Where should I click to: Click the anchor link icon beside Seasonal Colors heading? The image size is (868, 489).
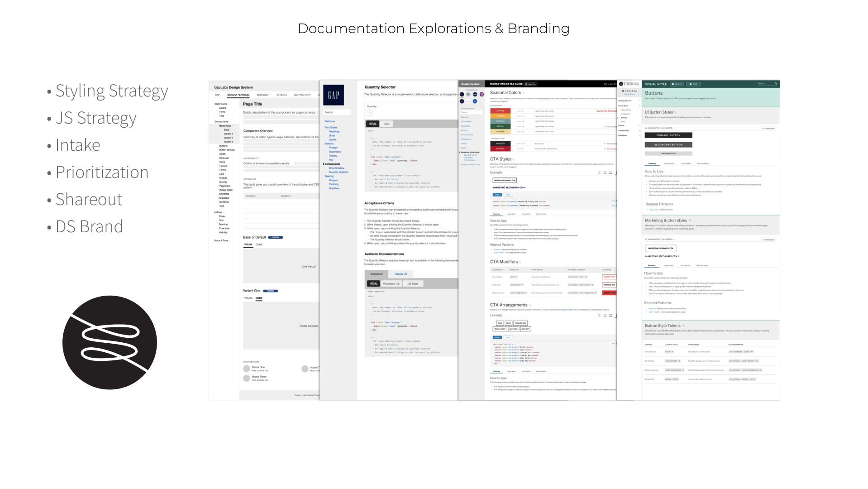524,93
